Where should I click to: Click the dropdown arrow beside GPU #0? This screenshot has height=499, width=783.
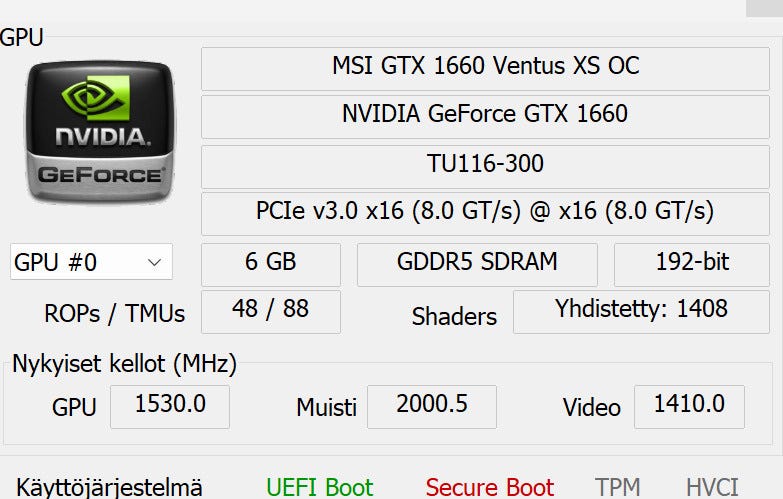[x=154, y=263]
